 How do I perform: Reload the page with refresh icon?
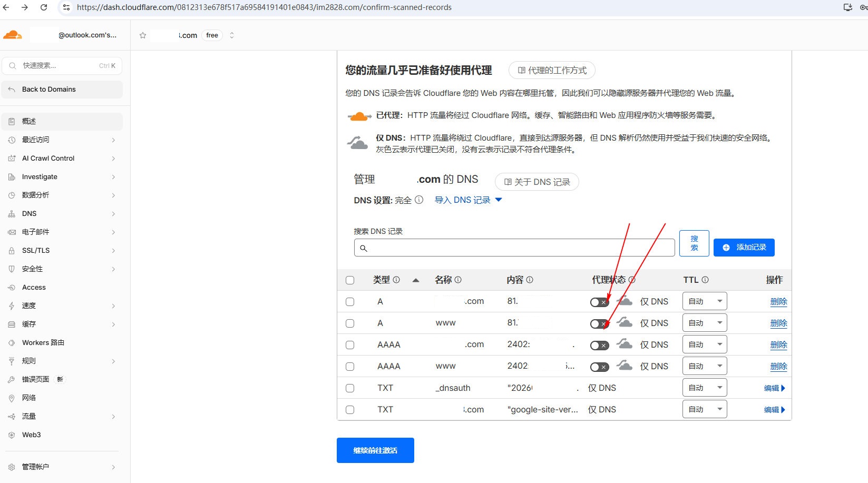pyautogui.click(x=44, y=7)
